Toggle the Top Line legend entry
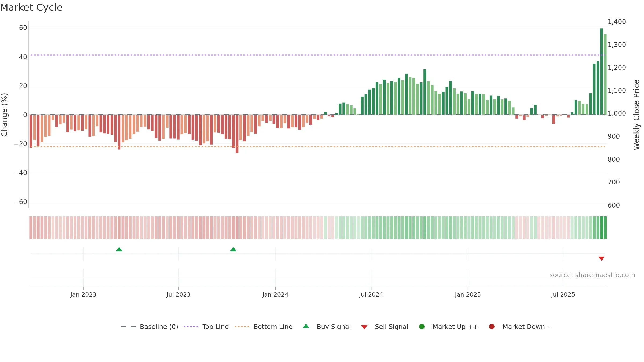 (x=206, y=327)
